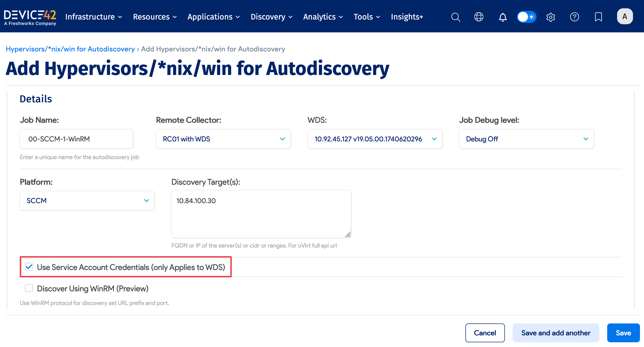Click the bookmark icon in the header

(x=598, y=17)
